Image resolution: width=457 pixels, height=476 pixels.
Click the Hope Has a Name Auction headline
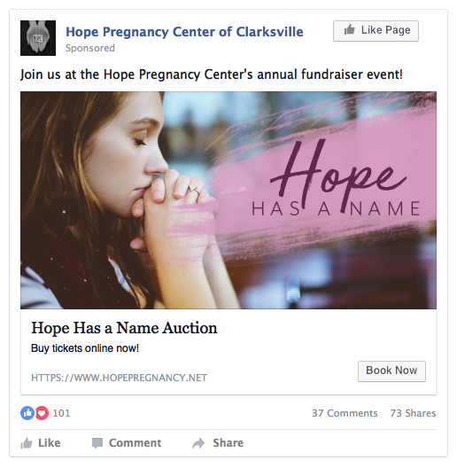coord(124,328)
